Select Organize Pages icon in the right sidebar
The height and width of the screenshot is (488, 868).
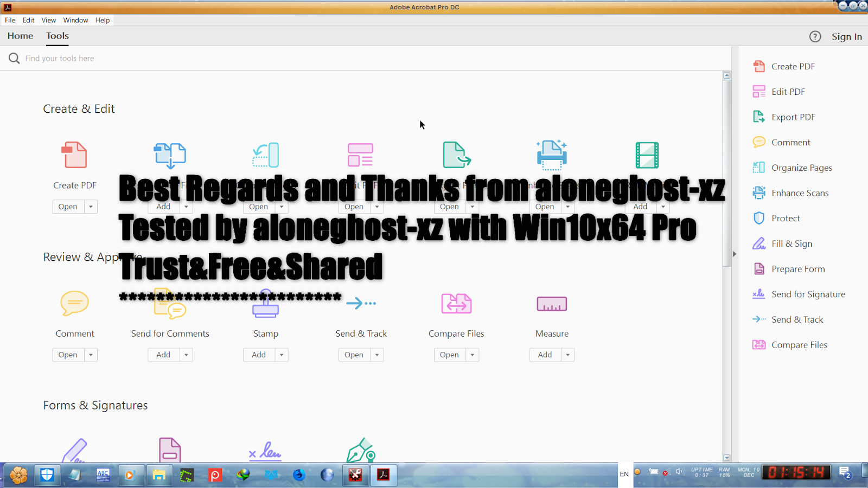[759, 168]
